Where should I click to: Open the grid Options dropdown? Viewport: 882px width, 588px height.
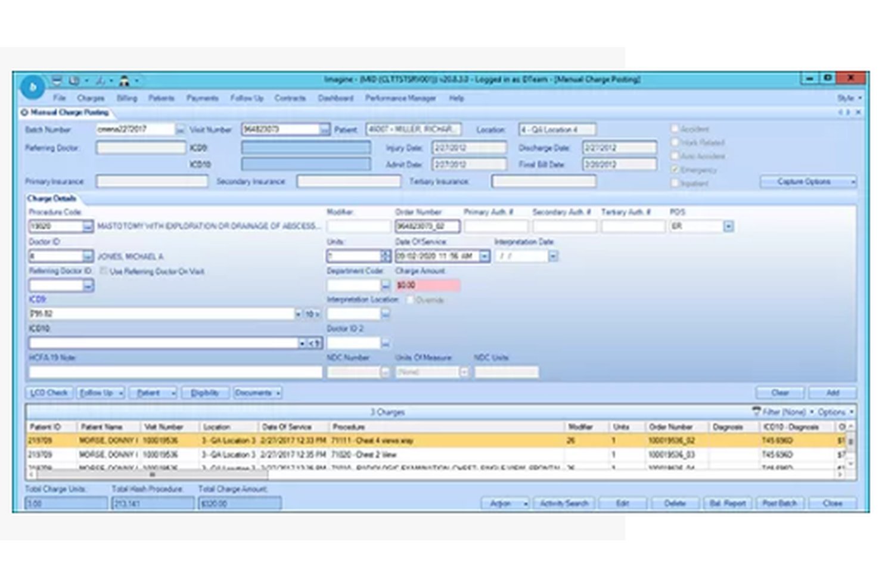tap(836, 412)
